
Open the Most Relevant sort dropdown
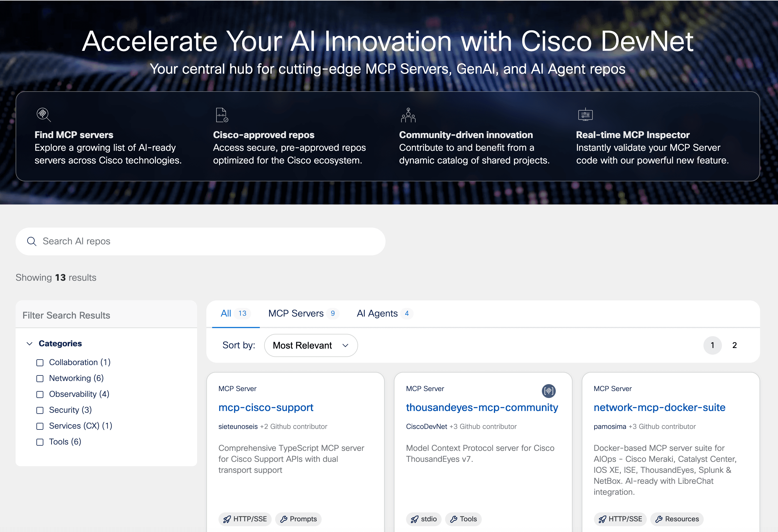pyautogui.click(x=311, y=345)
